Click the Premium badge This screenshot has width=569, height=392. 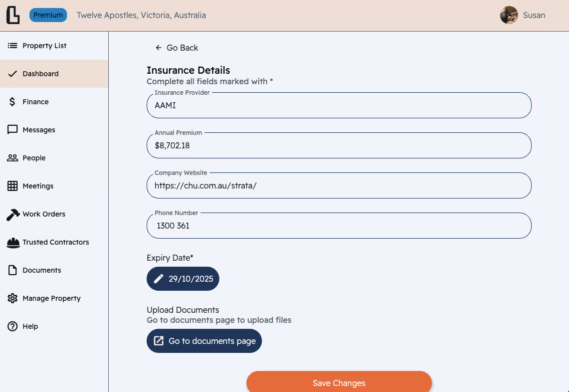tap(48, 15)
